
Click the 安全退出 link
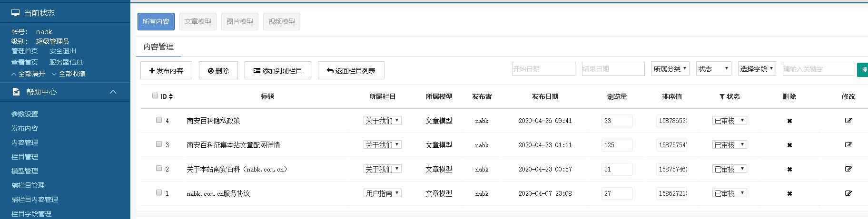63,51
